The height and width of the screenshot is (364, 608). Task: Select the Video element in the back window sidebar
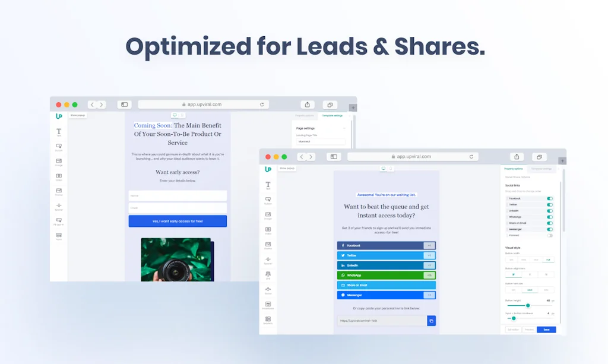pyautogui.click(x=59, y=177)
